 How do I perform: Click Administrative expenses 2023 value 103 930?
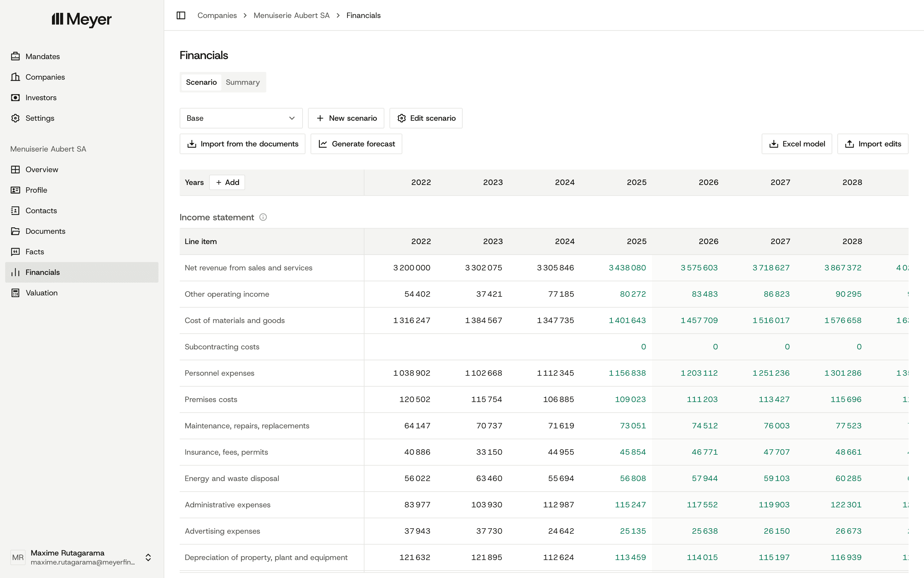(486, 504)
